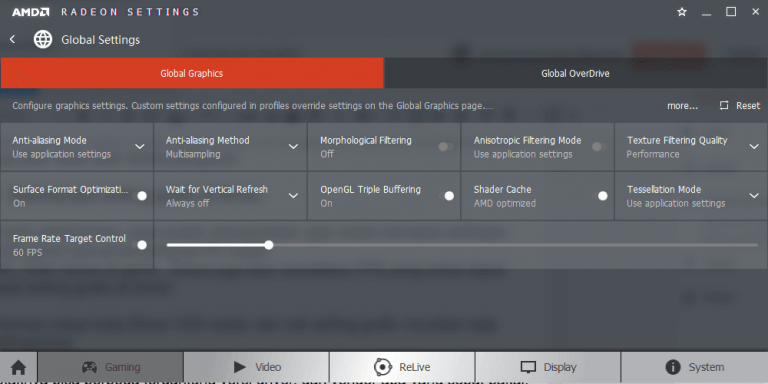Go back using the left arrow
The image size is (768, 384).
pyautogui.click(x=13, y=40)
